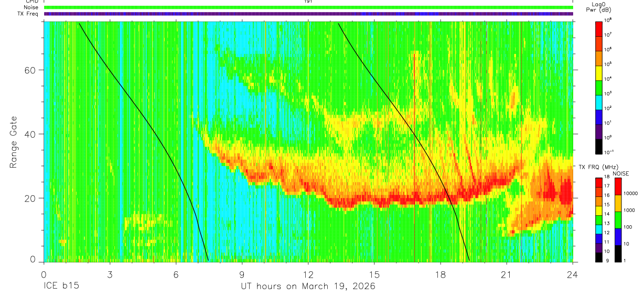Click the "NOISE" legend title
The image size is (644, 297).
tap(622, 173)
